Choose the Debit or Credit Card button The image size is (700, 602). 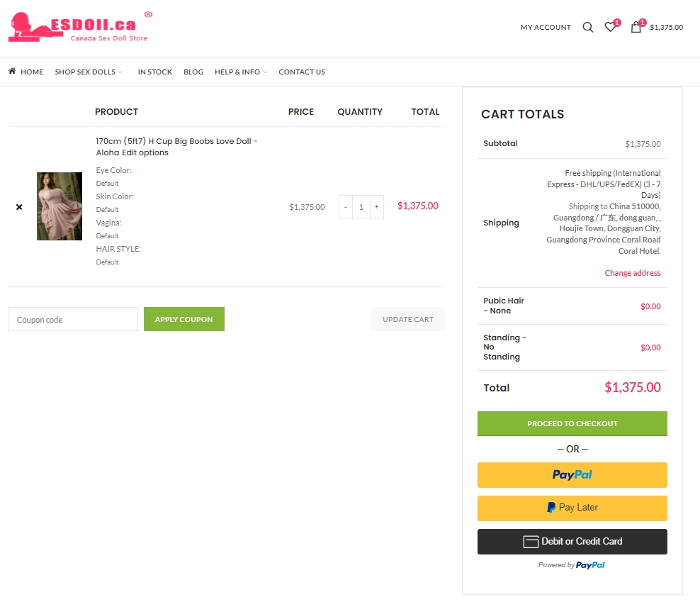pyautogui.click(x=572, y=542)
